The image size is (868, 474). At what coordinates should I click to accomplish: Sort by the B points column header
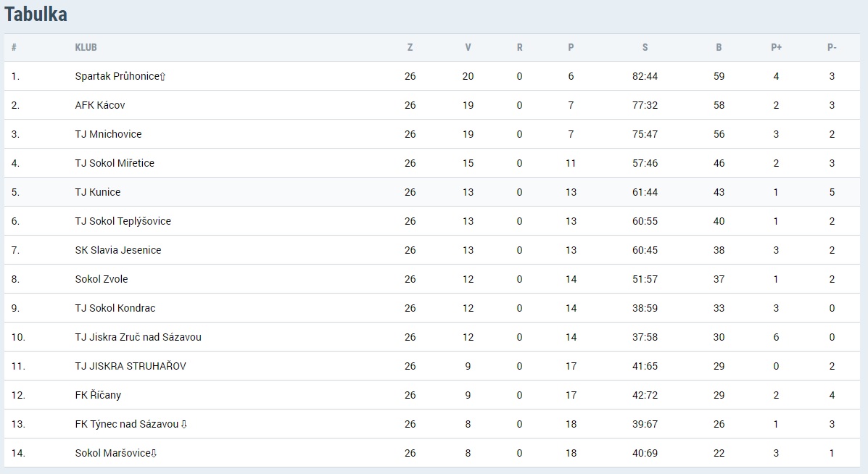(x=719, y=48)
